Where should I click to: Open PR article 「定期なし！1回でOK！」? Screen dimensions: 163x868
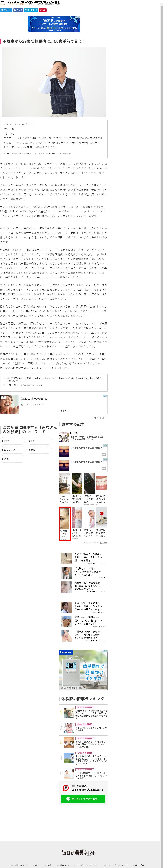tap(83, 572)
